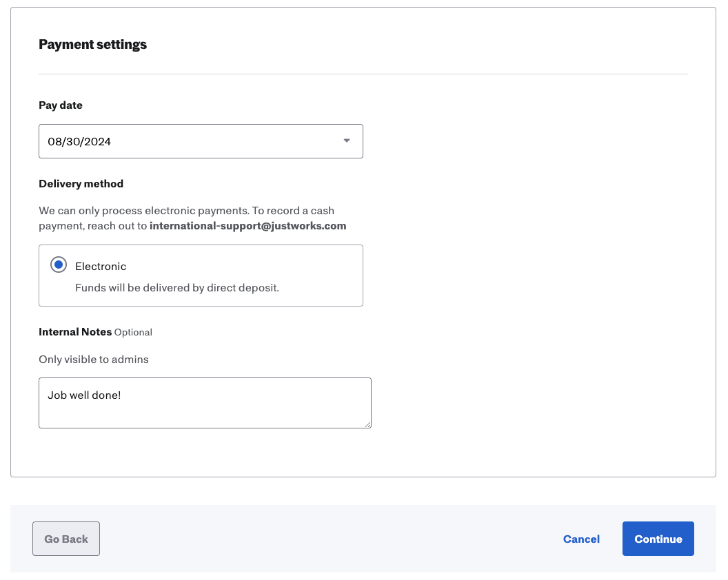Click the Electronic option label
Viewport: 728px width, 580px height.
click(101, 266)
